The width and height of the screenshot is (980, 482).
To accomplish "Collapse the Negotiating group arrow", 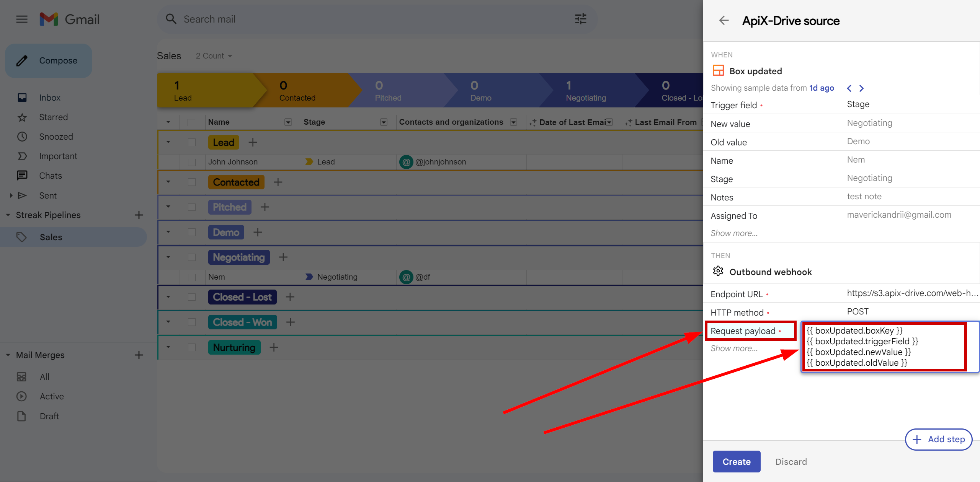I will (x=168, y=257).
